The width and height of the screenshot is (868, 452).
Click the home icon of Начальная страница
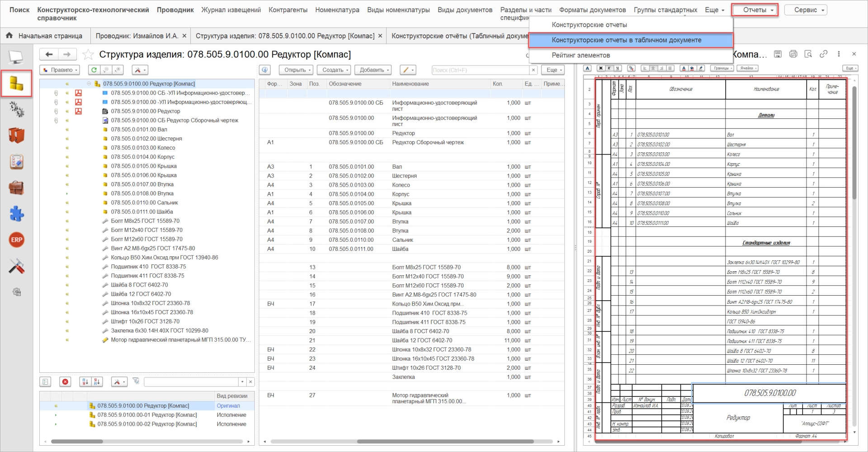(9, 35)
